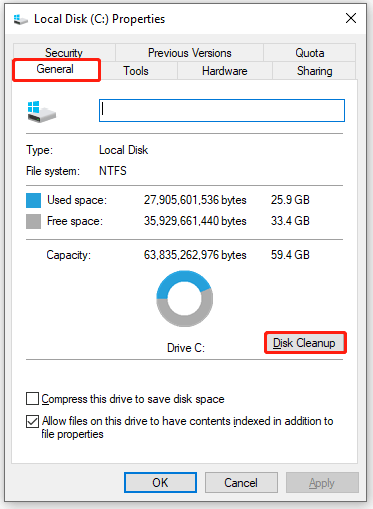Click the Windows drive icon beside the name field
Screen dimensions: 373x509
[x=41, y=112]
